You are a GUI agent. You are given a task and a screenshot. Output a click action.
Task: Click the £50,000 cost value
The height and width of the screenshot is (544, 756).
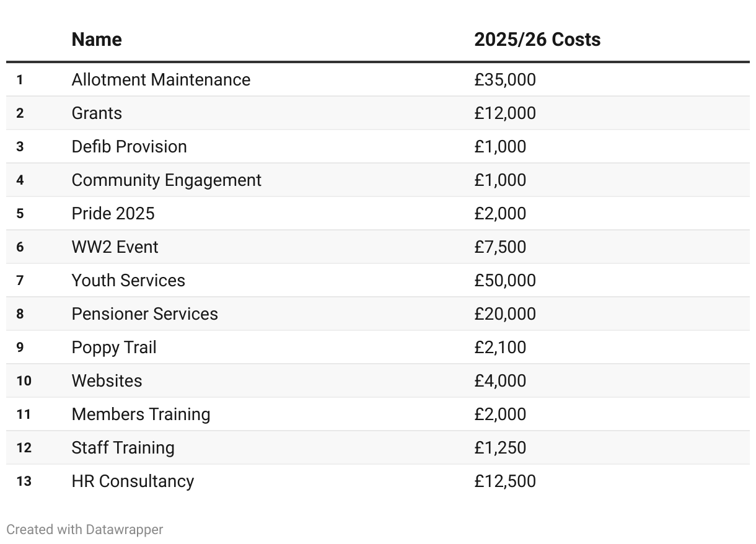point(505,281)
